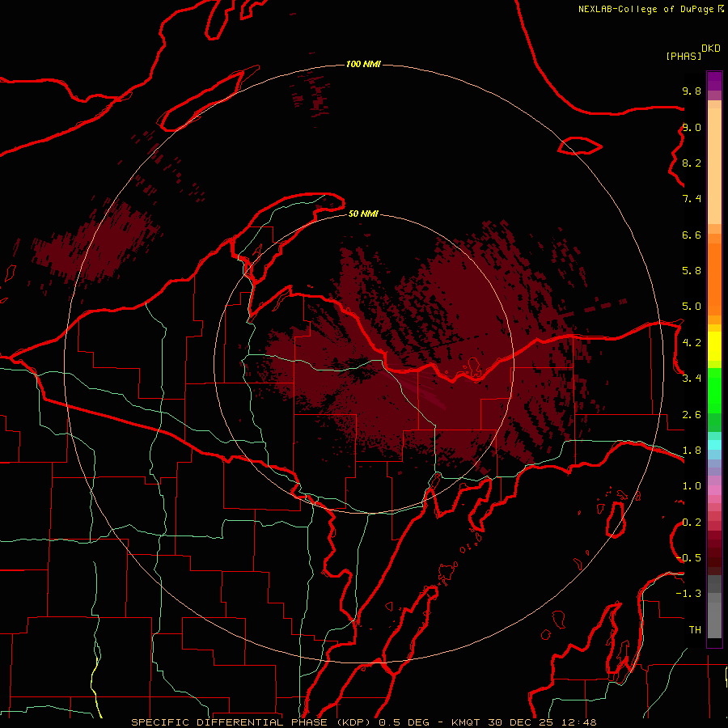
Task: Click the [PHAS] unit label
Action: click(x=684, y=57)
